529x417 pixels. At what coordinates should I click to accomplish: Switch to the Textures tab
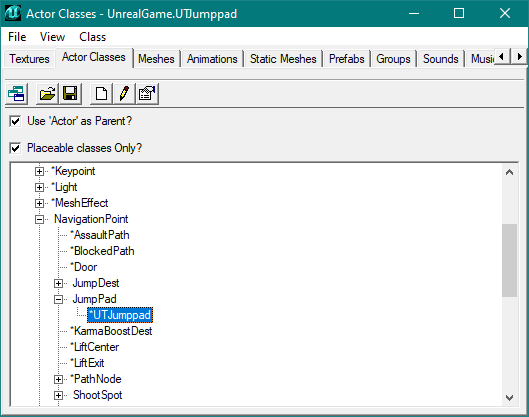29,59
